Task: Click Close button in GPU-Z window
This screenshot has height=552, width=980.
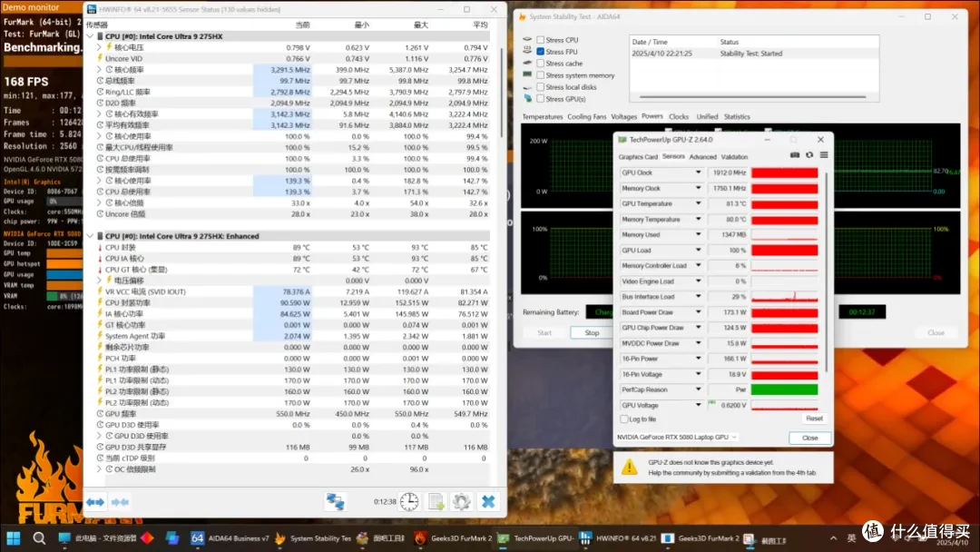Action: pyautogui.click(x=809, y=438)
